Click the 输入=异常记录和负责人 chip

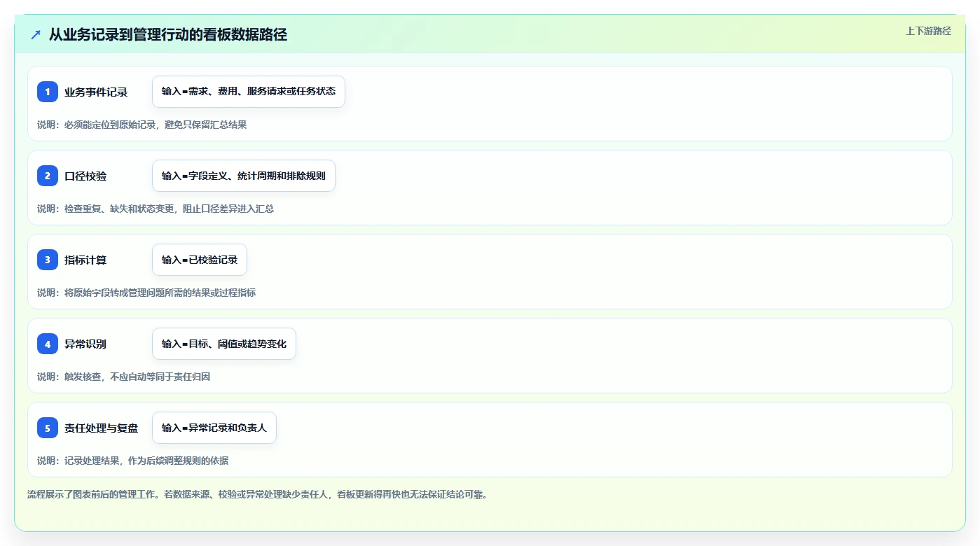pyautogui.click(x=214, y=428)
